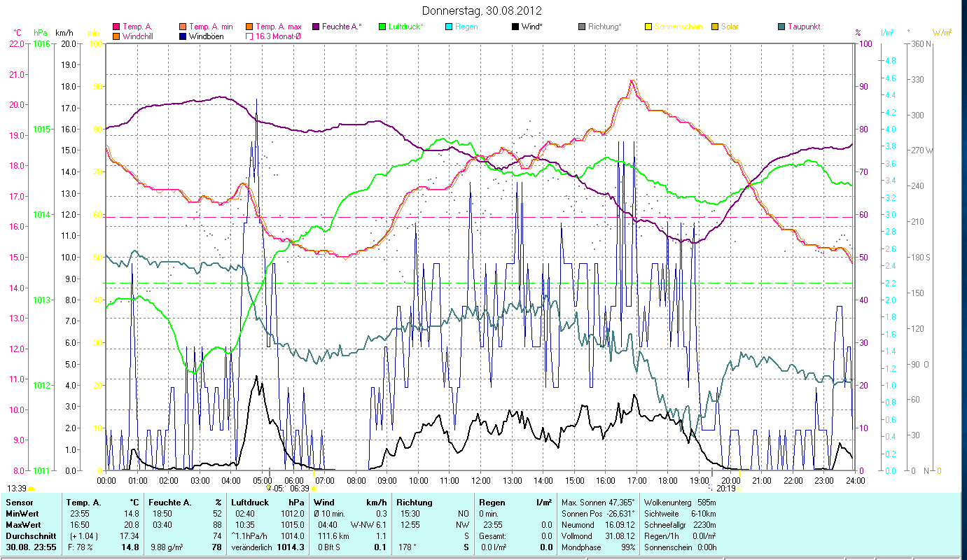Click the 178 ° wind direction value
Viewport: 967px width, 560px height.
(x=408, y=547)
